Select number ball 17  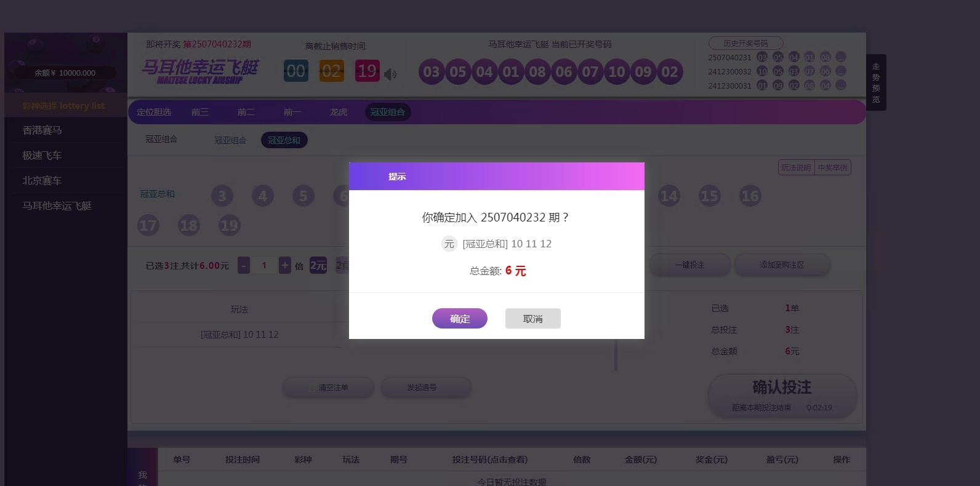[148, 226]
